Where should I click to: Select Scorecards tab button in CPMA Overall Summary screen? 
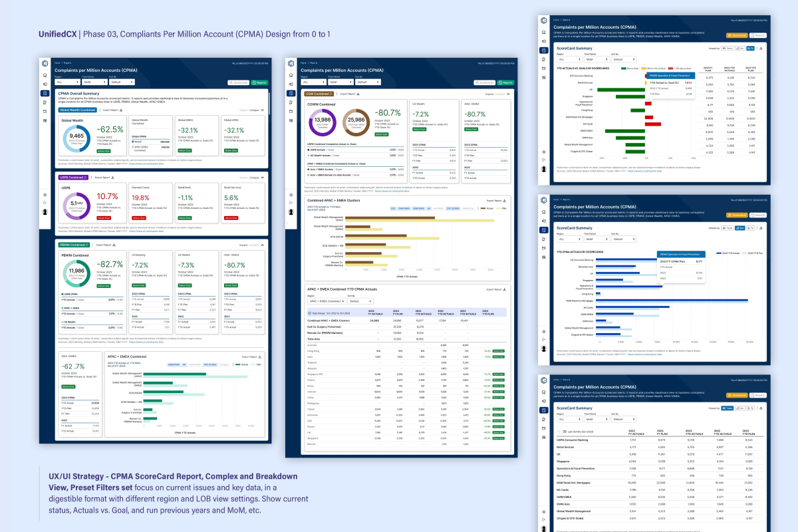click(x=238, y=82)
